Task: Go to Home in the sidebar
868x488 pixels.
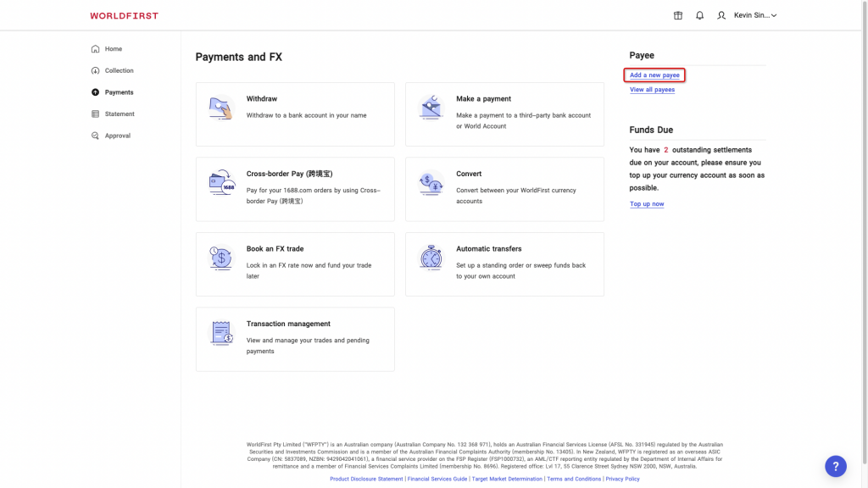Action: (113, 49)
